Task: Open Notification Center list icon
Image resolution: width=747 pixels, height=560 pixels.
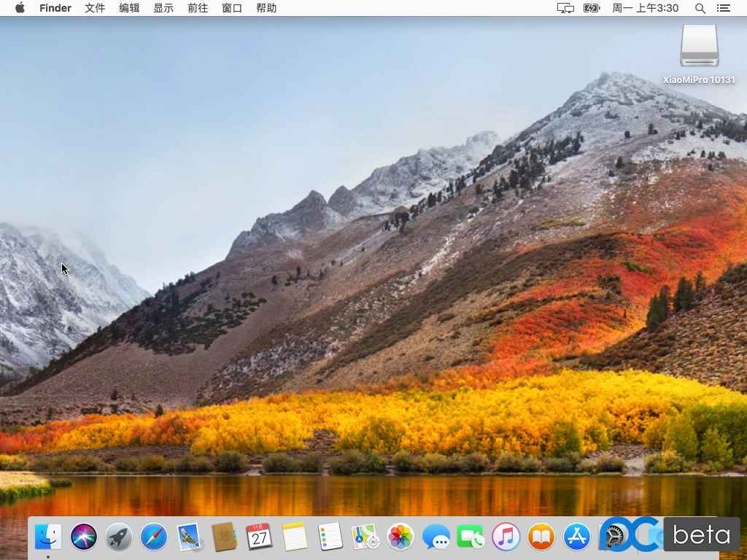Action: [723, 8]
